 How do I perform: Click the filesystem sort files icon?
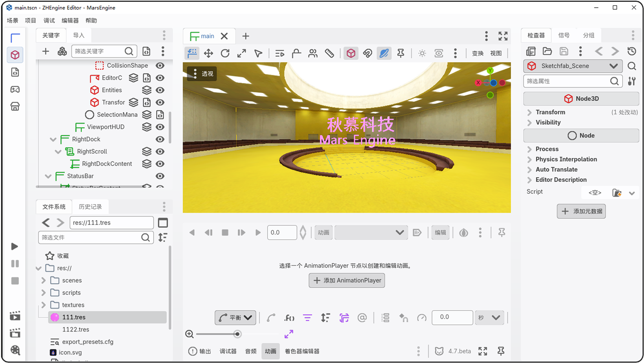[x=163, y=238]
